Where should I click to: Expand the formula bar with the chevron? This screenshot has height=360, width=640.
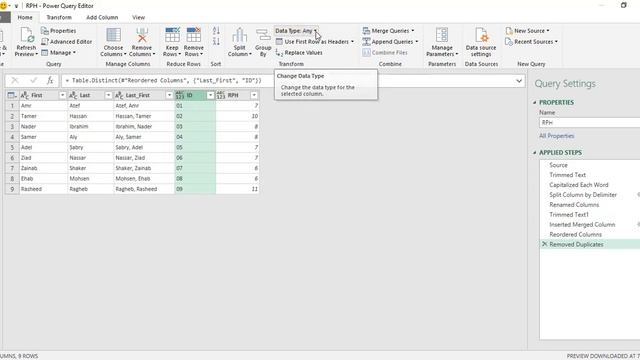pyautogui.click(x=519, y=81)
